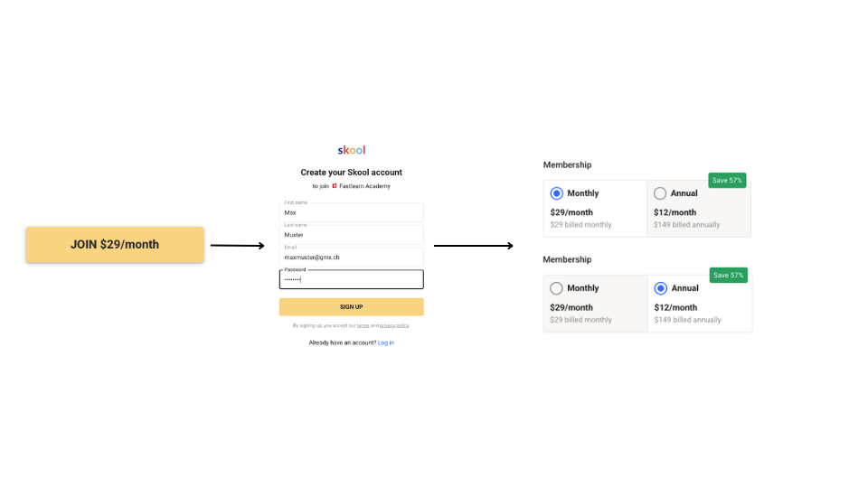Viewport: 868px width, 488px height.
Task: Select the unselected Monthly radio button
Action: (557, 288)
